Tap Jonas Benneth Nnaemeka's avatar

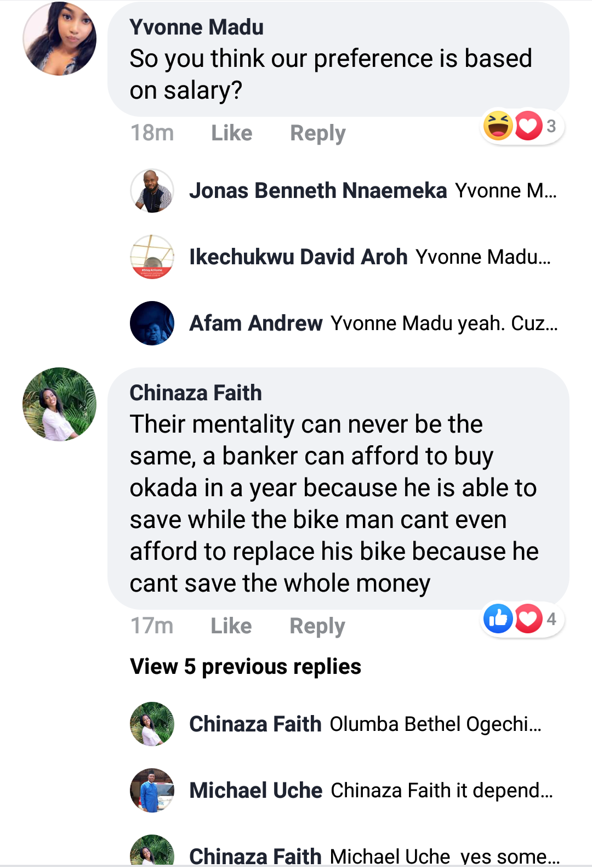click(x=152, y=191)
